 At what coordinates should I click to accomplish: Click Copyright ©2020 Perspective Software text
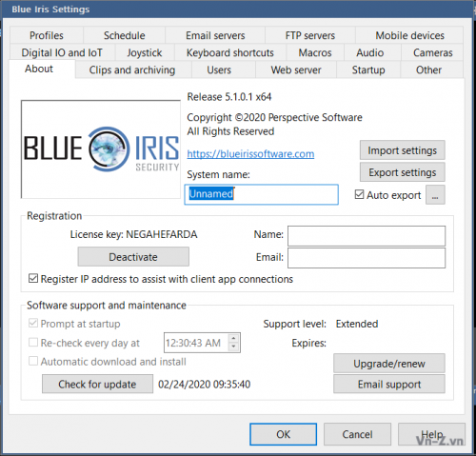[274, 117]
